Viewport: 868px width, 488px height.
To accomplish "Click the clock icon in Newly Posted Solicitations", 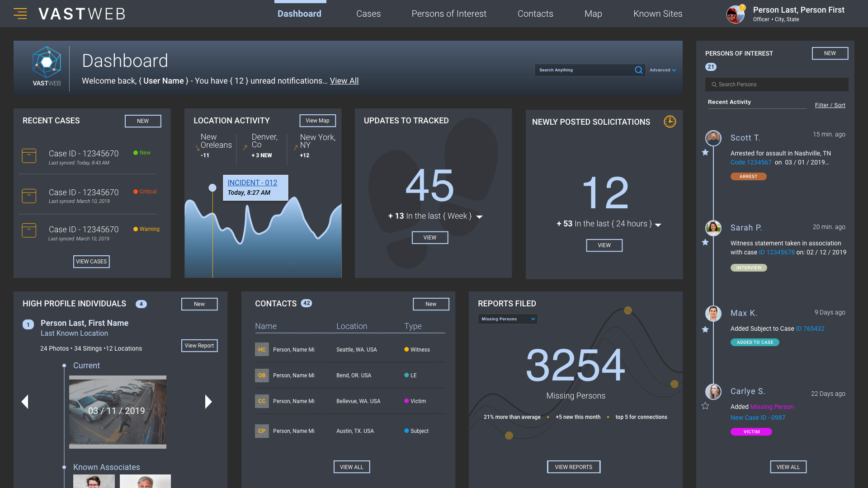I will [670, 122].
